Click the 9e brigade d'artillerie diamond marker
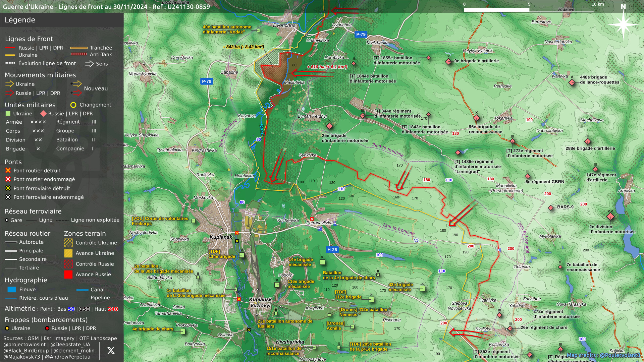This screenshot has height=362, width=644. (448, 62)
